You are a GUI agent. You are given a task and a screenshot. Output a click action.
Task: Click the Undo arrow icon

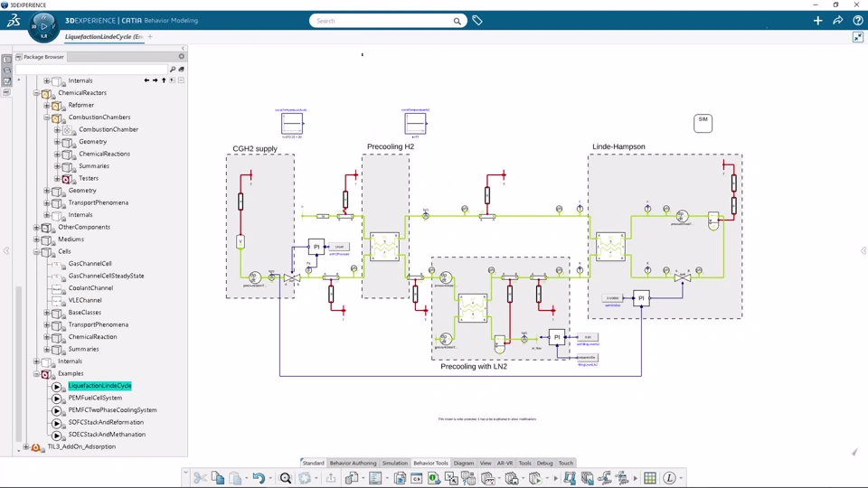259,478
